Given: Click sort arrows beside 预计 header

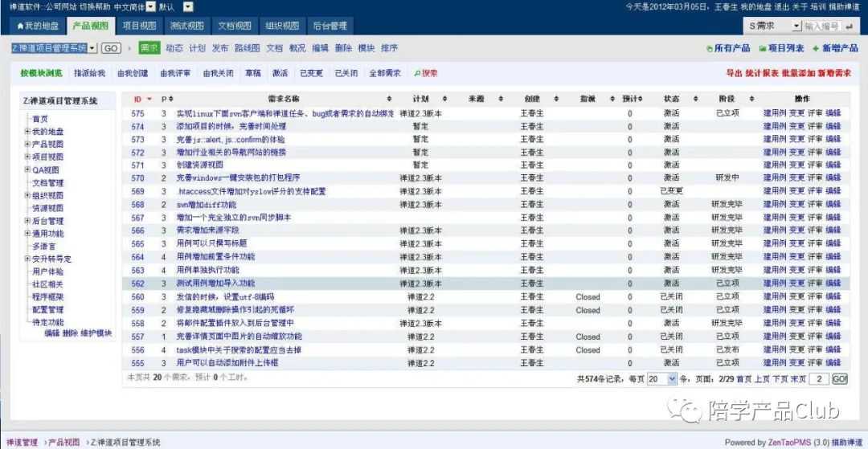Looking at the screenshot, I should [640, 99].
